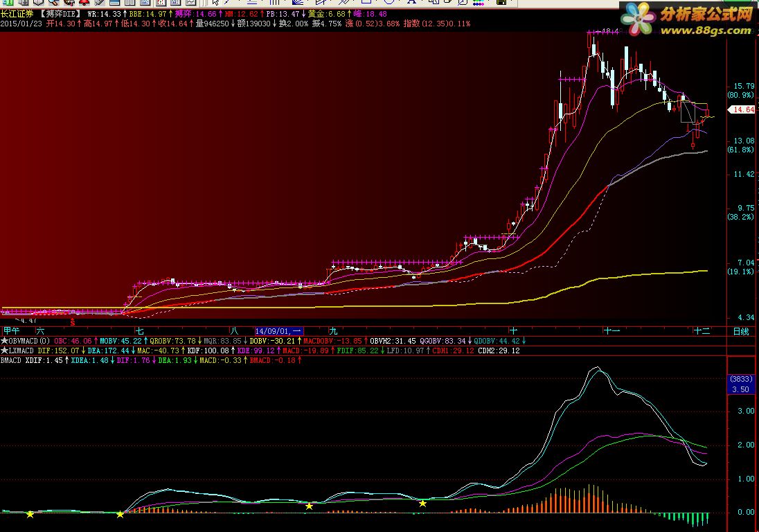
Task: Select the 14/09/01 date box on timeline
Action: 279,331
